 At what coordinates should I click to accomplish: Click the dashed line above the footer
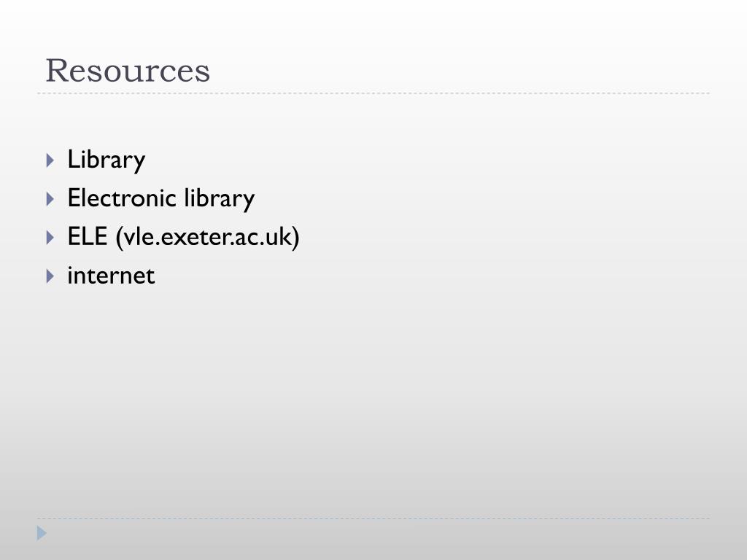point(373,518)
